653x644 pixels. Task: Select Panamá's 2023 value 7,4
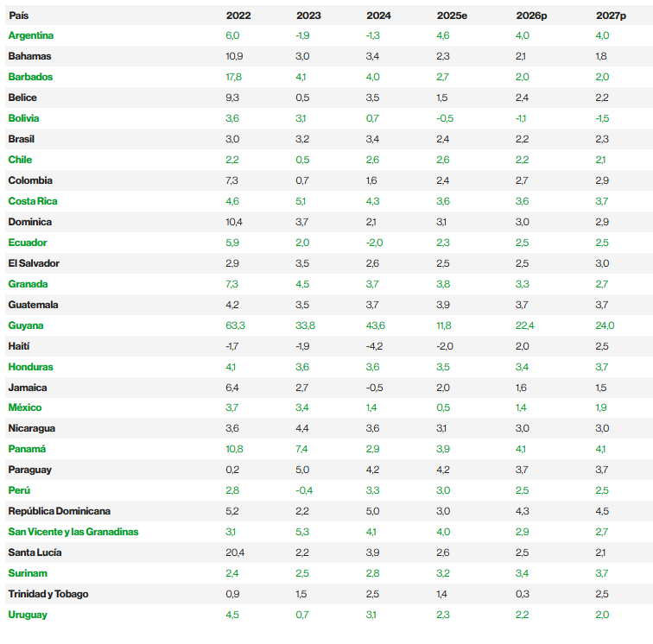(x=302, y=449)
